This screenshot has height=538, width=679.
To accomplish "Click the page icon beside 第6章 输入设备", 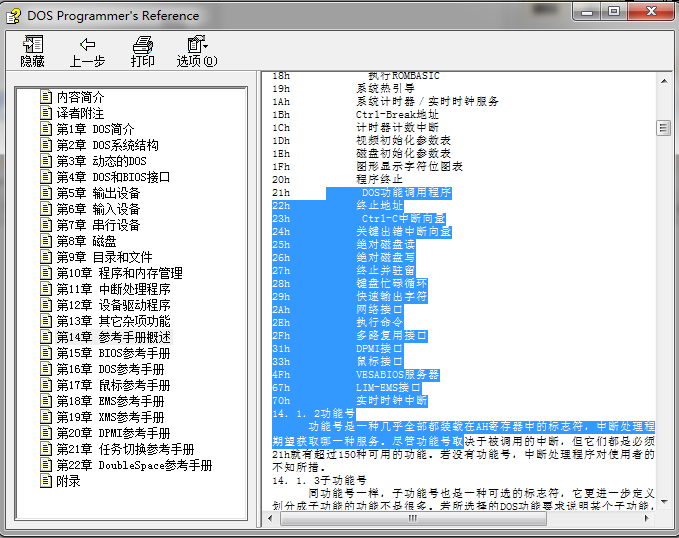I will pos(46,209).
